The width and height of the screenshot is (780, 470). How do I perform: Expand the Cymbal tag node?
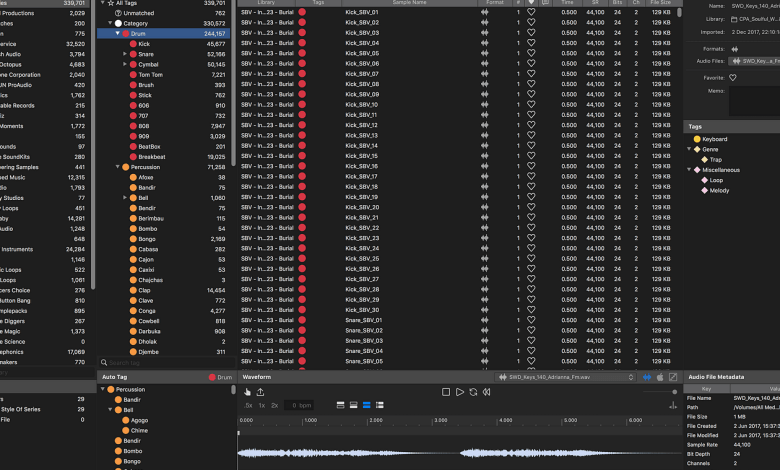tap(125, 64)
